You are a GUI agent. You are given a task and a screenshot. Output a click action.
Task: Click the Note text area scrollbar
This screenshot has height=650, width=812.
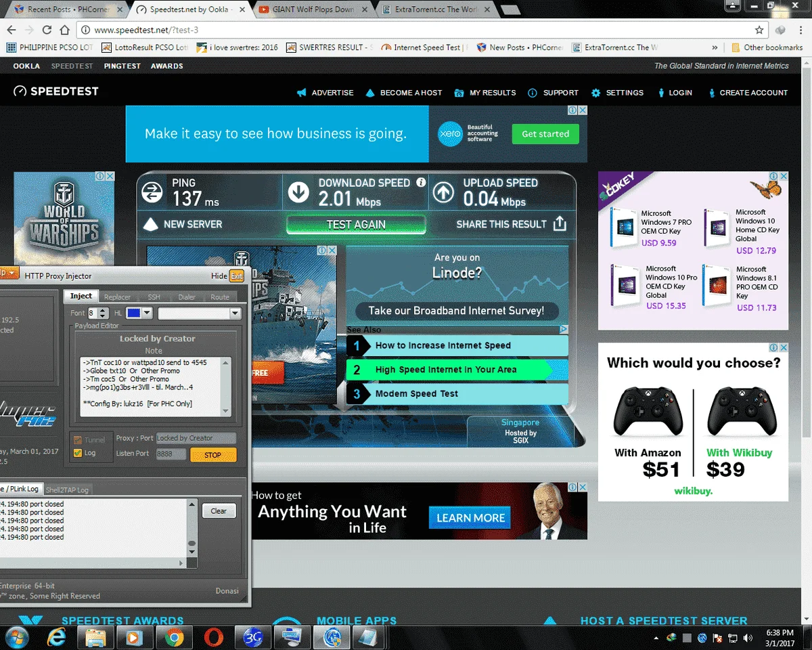pos(226,387)
